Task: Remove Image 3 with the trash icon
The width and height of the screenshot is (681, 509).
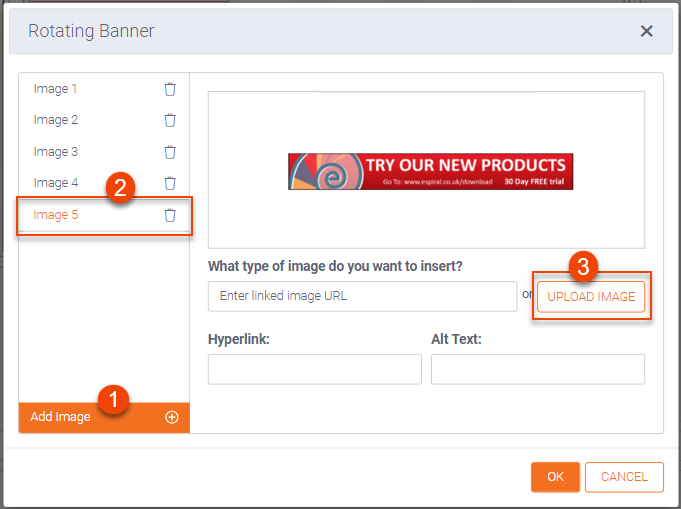Action: pyautogui.click(x=170, y=152)
